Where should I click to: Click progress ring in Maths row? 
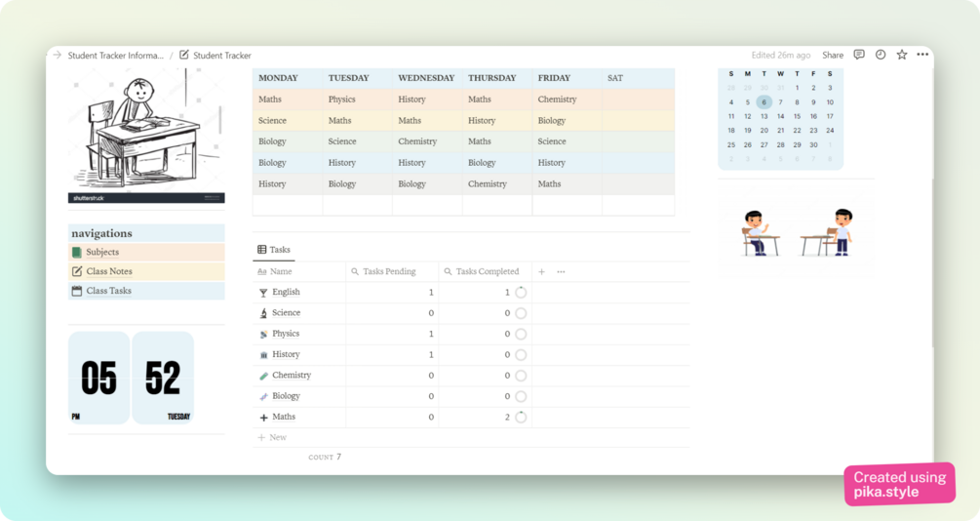(521, 418)
